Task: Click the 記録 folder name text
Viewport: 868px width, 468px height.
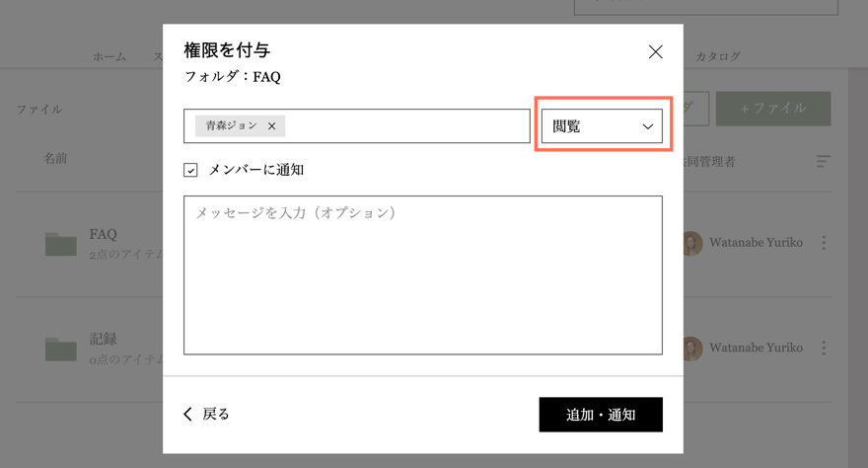Action: (x=103, y=339)
